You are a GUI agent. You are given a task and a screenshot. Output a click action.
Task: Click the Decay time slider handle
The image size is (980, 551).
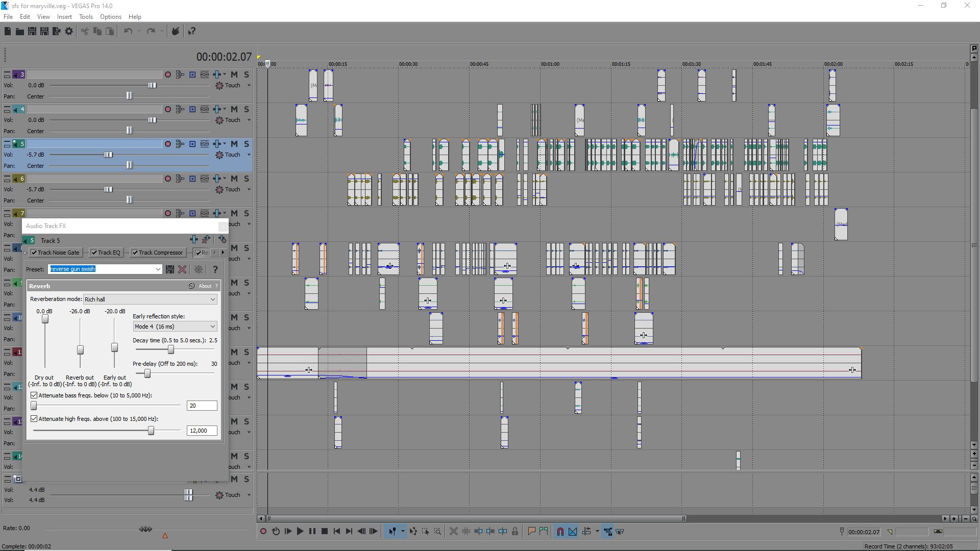[171, 349]
